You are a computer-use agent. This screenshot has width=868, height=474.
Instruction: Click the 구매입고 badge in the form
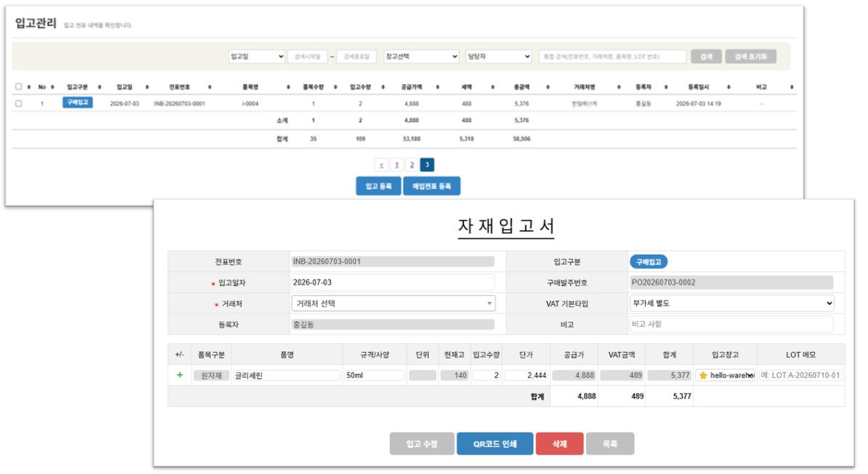coord(648,261)
